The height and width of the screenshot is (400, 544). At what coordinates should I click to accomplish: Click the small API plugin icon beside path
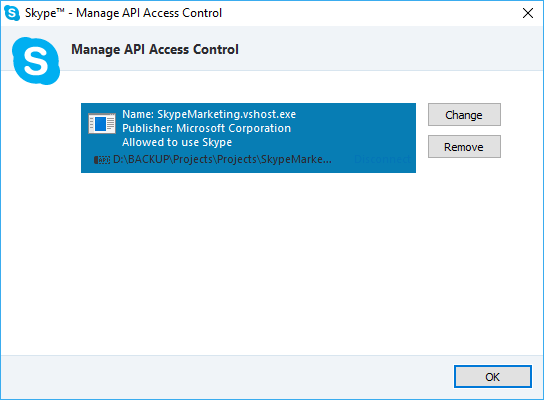(x=102, y=160)
